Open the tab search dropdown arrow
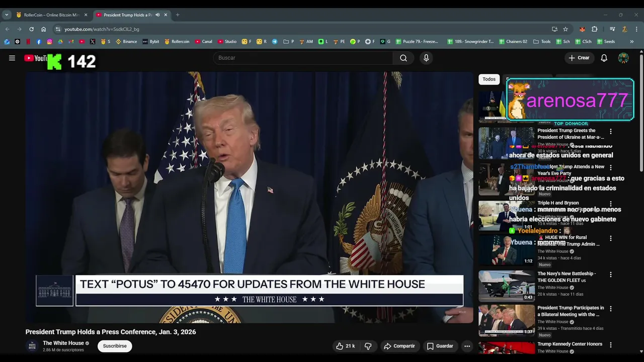This screenshot has width=644, height=362. [7, 15]
